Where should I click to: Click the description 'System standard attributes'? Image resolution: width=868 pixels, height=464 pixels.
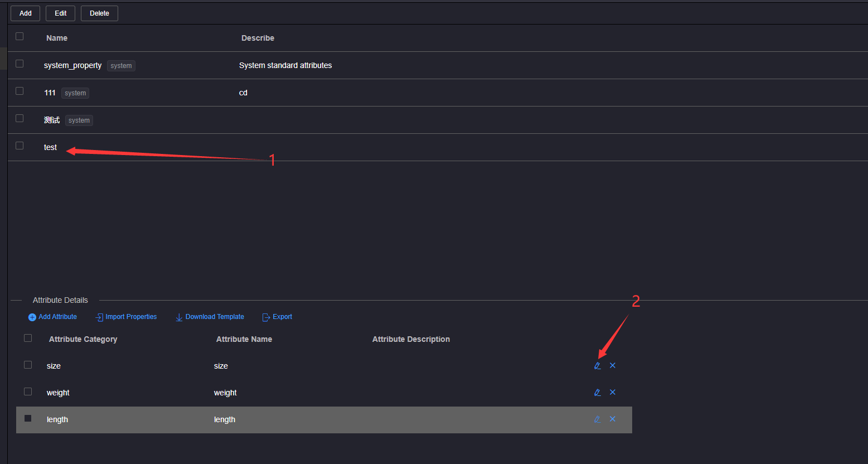(x=285, y=65)
